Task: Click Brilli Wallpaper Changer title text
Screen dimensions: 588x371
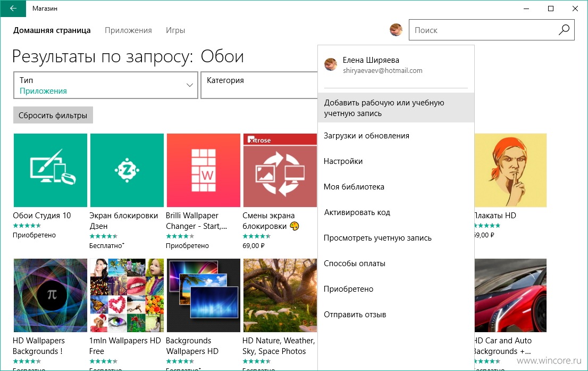Action: click(196, 220)
